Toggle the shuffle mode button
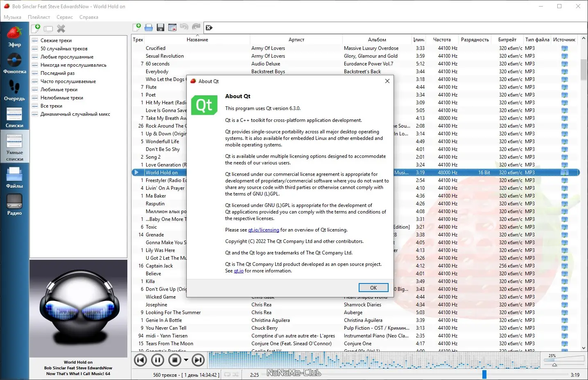Screen dimensions: 588x380 [237, 374]
